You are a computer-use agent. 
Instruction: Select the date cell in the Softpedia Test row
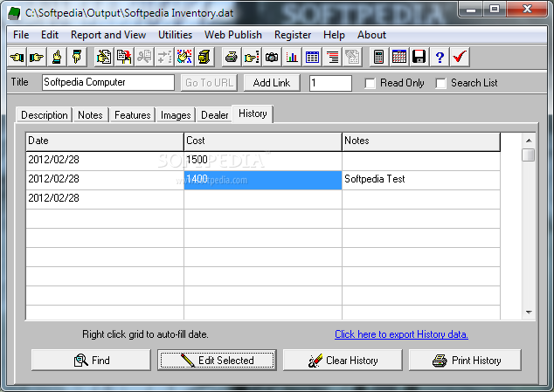105,180
